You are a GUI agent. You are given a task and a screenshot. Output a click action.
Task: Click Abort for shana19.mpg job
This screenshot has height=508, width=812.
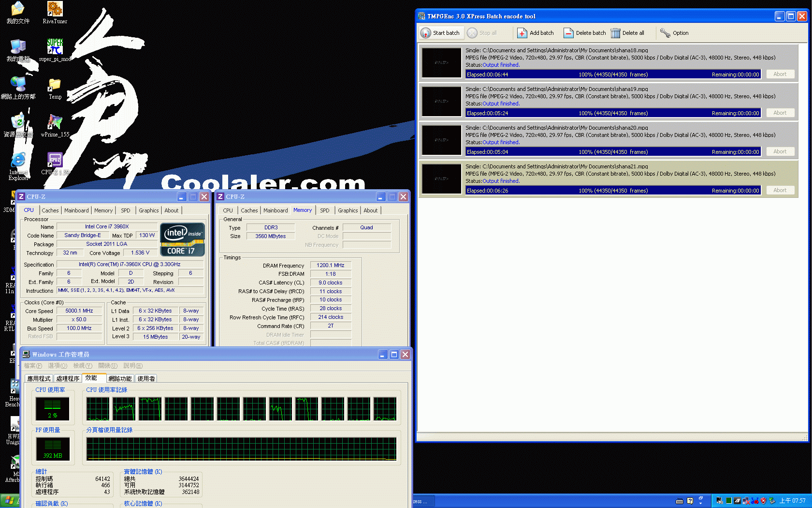780,113
